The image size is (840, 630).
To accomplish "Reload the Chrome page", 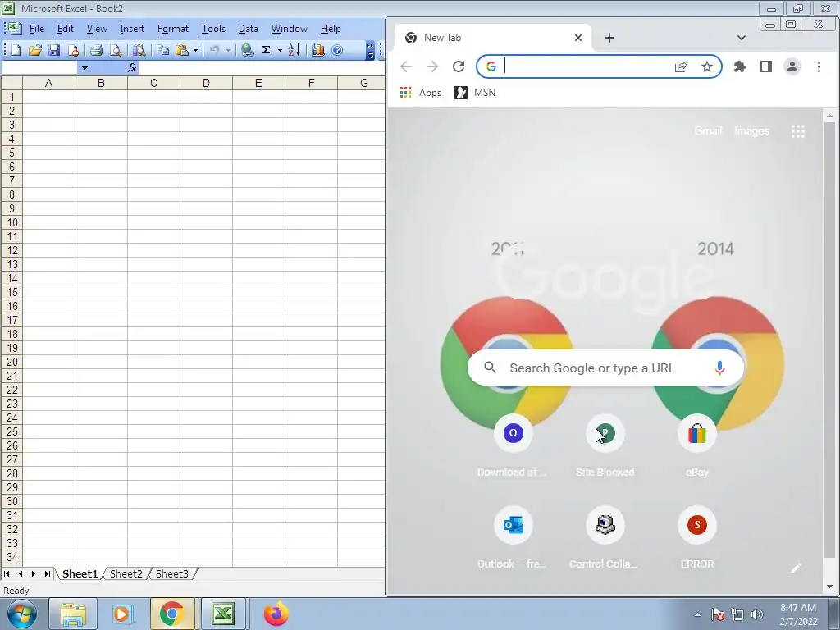I will click(x=459, y=66).
